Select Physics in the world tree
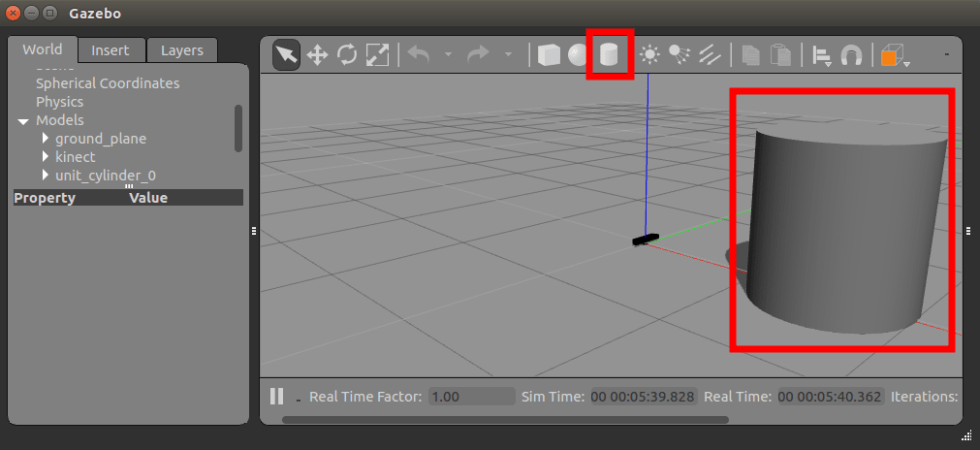The height and width of the screenshot is (450, 980). tap(59, 101)
